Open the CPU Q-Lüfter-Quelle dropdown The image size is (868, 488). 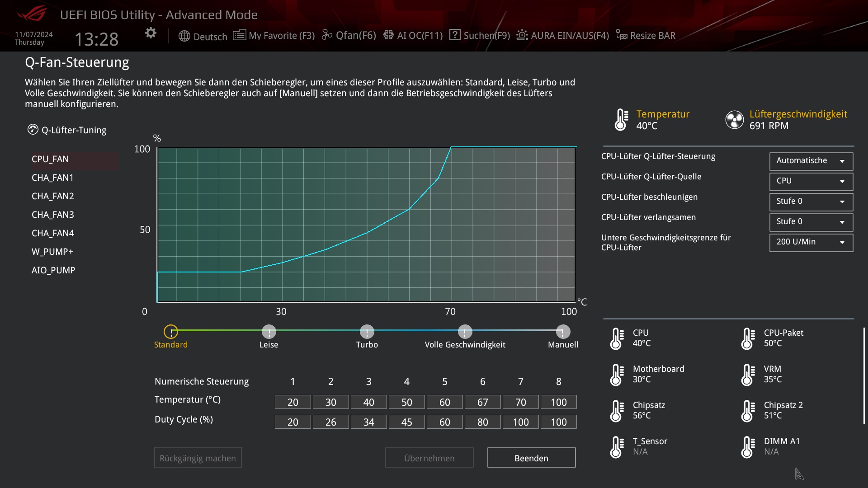(811, 181)
